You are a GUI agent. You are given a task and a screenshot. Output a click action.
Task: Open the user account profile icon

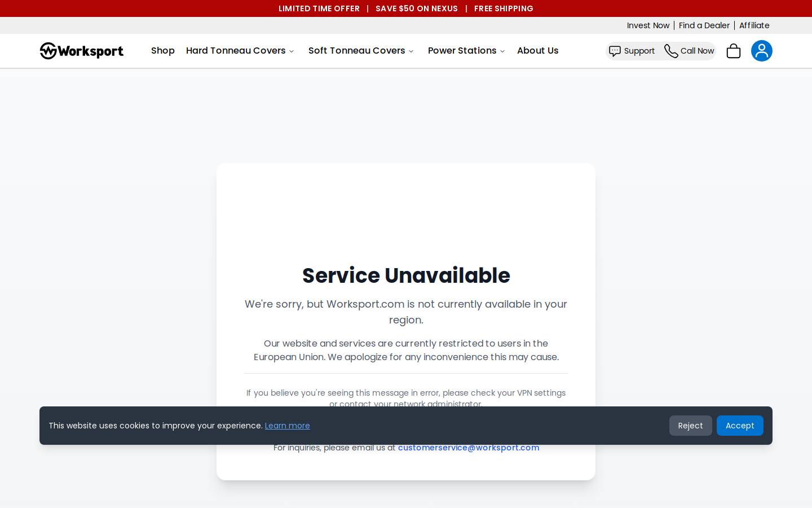click(762, 51)
